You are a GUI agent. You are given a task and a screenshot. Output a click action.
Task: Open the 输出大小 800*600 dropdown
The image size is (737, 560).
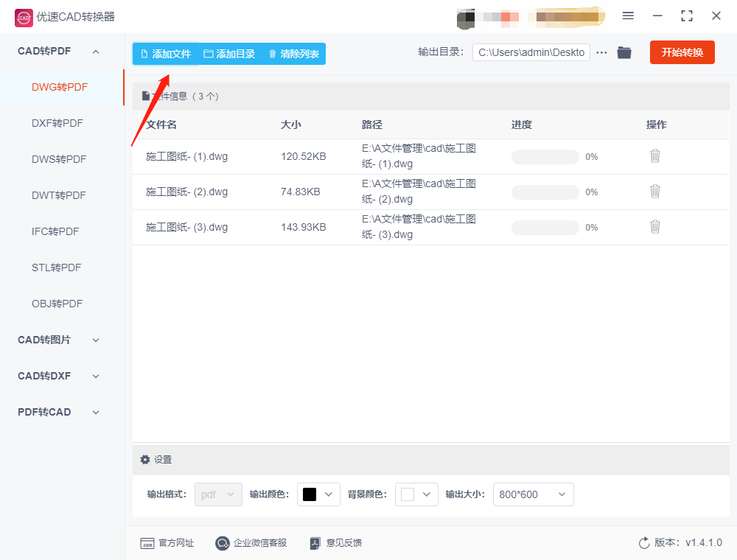pyautogui.click(x=533, y=494)
